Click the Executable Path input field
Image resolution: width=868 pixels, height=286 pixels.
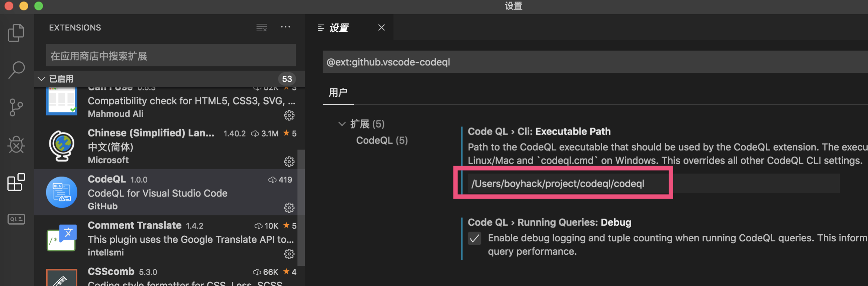tap(654, 183)
